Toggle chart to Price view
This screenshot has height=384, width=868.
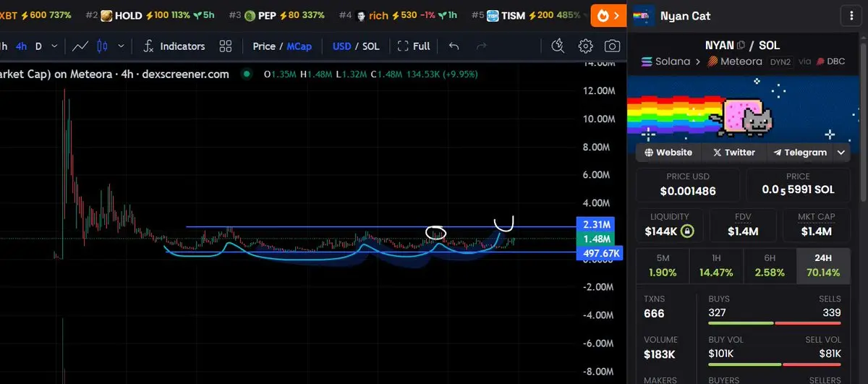(264, 46)
